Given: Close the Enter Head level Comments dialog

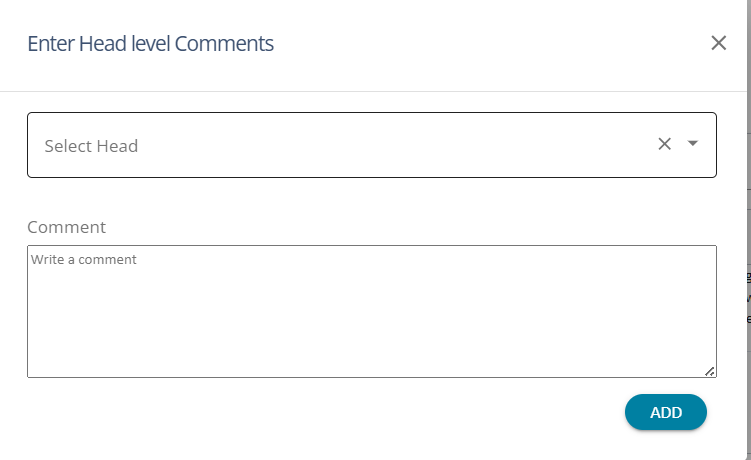Looking at the screenshot, I should coord(718,43).
